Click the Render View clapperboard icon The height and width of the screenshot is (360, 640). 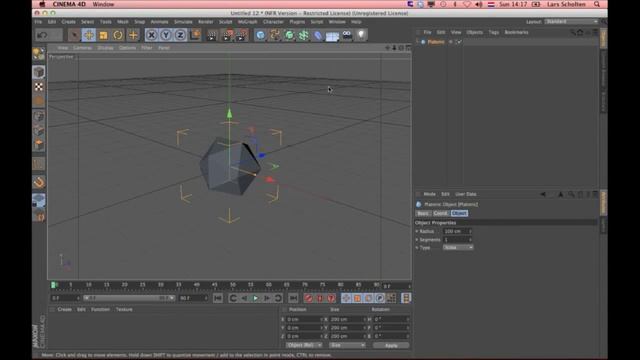(x=212, y=35)
